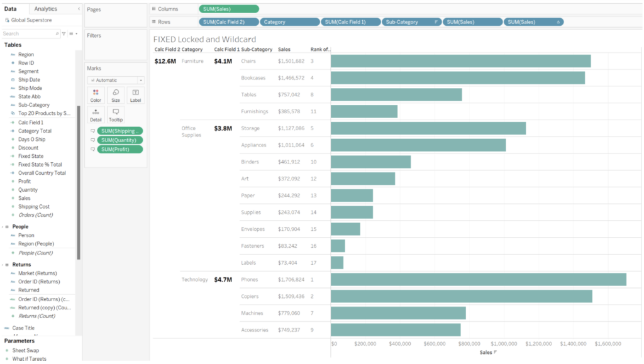Click the title FIXED Locked and Wildcard
The image size is (644, 364).
[x=205, y=38]
